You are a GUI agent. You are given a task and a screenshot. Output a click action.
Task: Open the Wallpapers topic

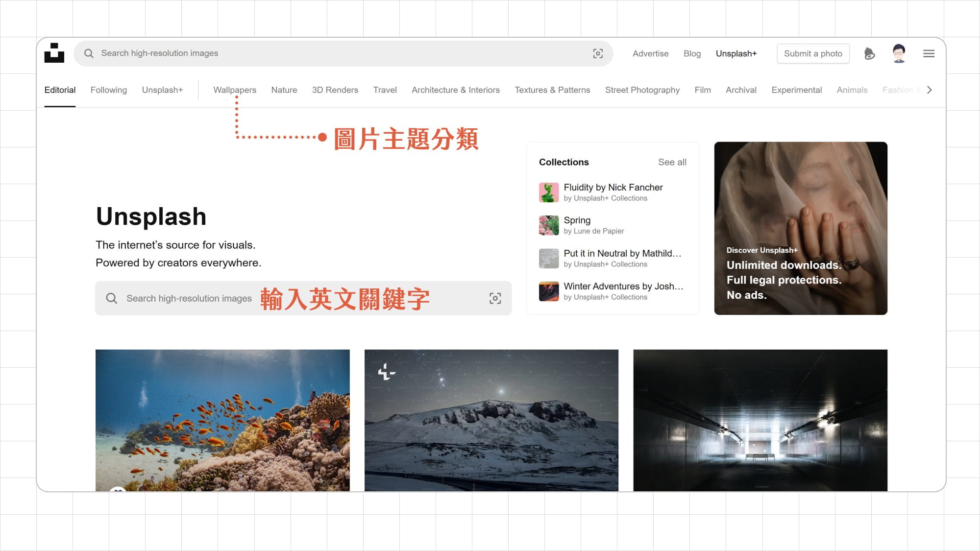point(235,90)
